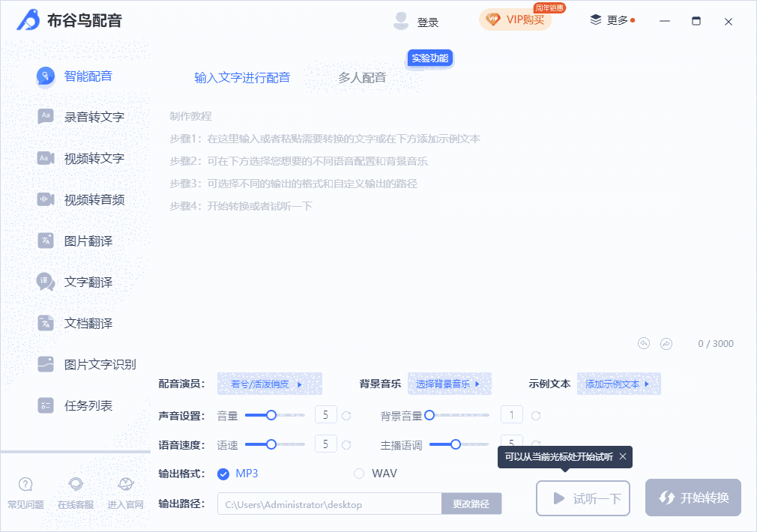Image resolution: width=757 pixels, height=532 pixels.
Task: Switch output format to WAV
Action: point(358,474)
